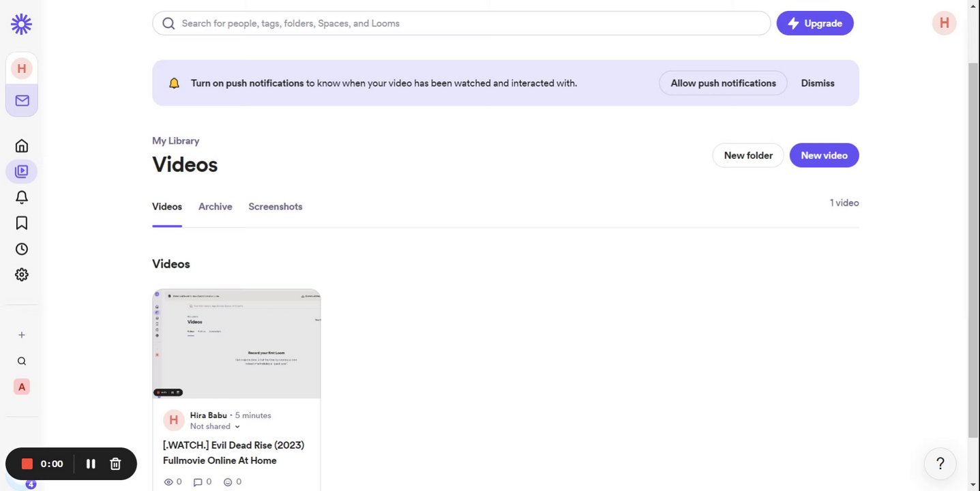Delete the recording with trash icon

(x=115, y=464)
